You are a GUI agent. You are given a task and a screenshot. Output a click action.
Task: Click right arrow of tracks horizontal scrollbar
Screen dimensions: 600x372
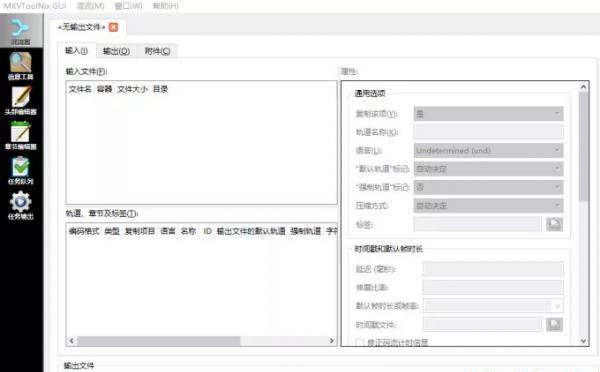coord(331,340)
